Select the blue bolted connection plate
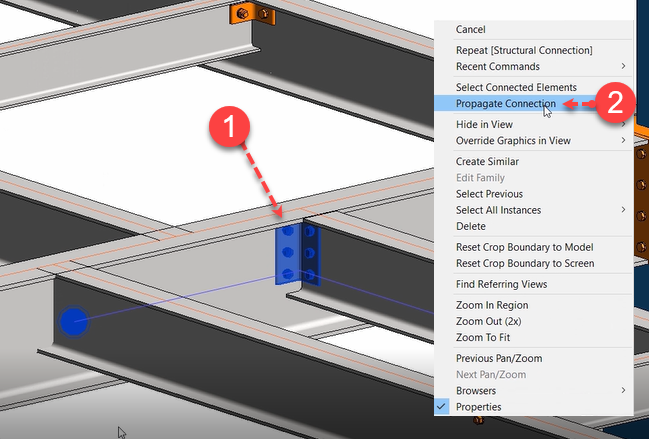Image resolution: width=649 pixels, height=439 pixels. tap(288, 255)
